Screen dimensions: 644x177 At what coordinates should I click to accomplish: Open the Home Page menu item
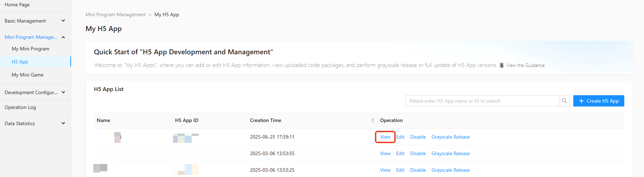pos(17,5)
